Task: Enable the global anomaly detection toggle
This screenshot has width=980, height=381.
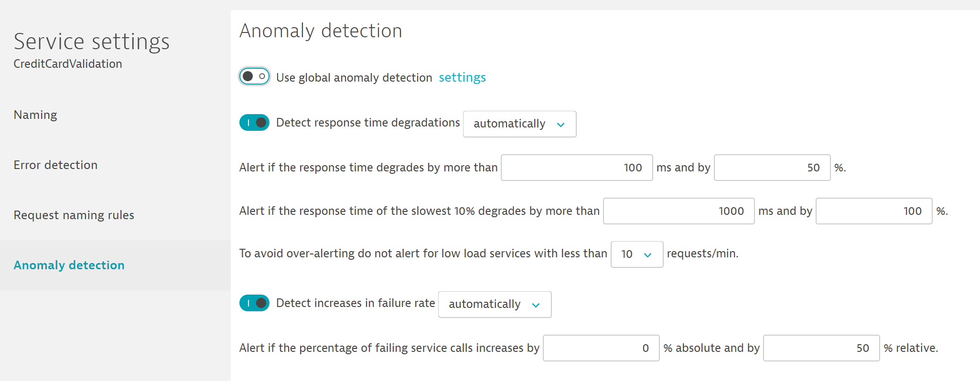Action: pos(254,76)
